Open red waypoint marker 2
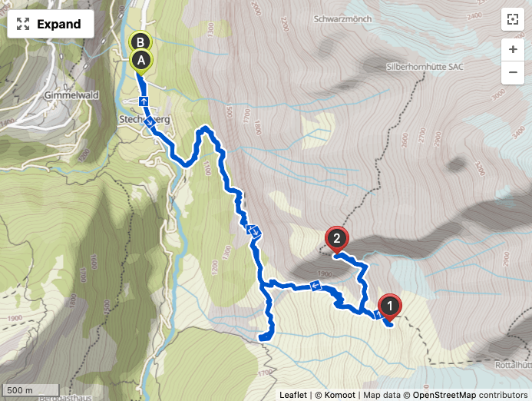The image size is (532, 401). point(336,240)
